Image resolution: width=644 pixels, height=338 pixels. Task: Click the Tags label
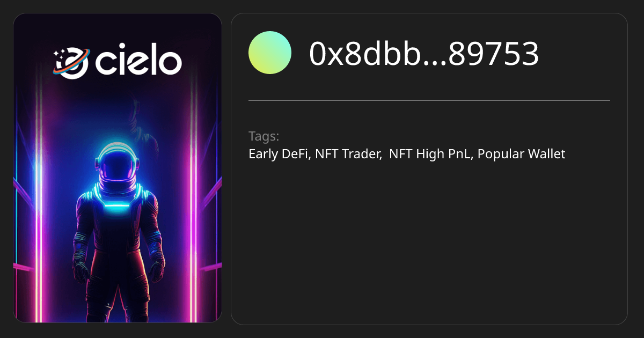(264, 136)
